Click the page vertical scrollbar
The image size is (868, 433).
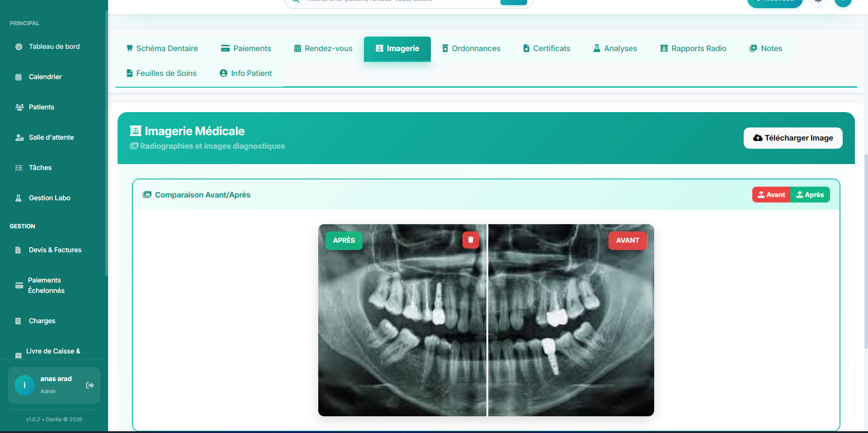866,251
